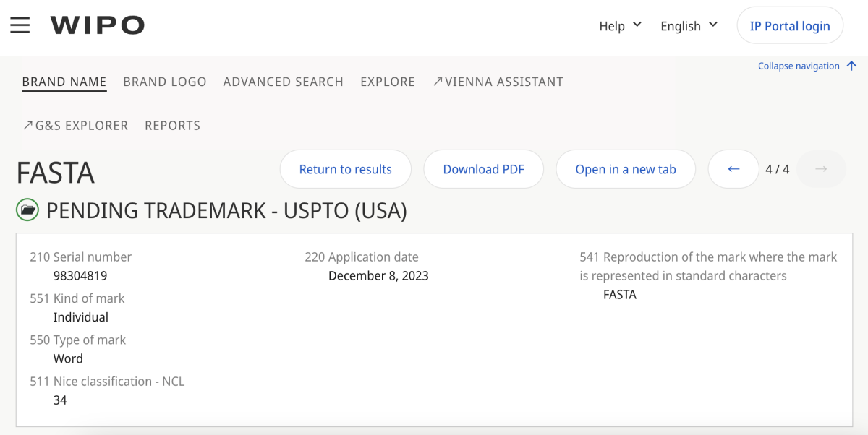
Task: Click the disabled next record arrow
Action: pos(821,169)
